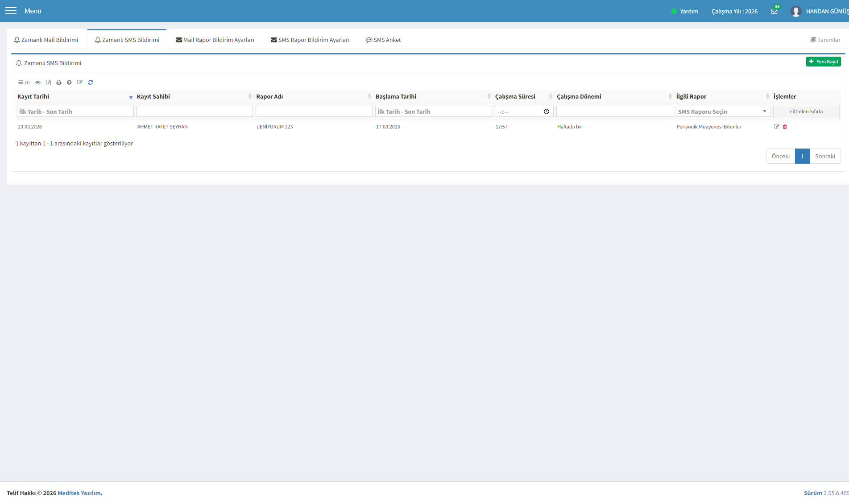Refresh the table with the reload icon
This screenshot has width=849, height=504.
pyautogui.click(x=91, y=83)
